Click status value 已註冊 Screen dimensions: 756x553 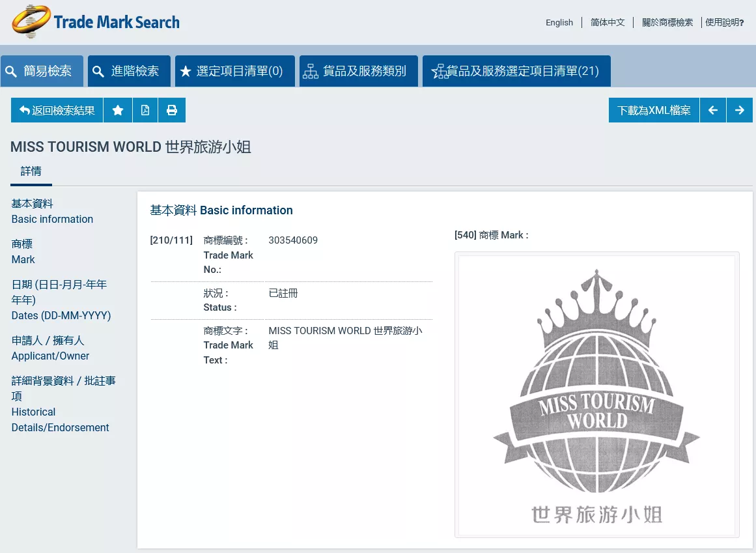283,293
